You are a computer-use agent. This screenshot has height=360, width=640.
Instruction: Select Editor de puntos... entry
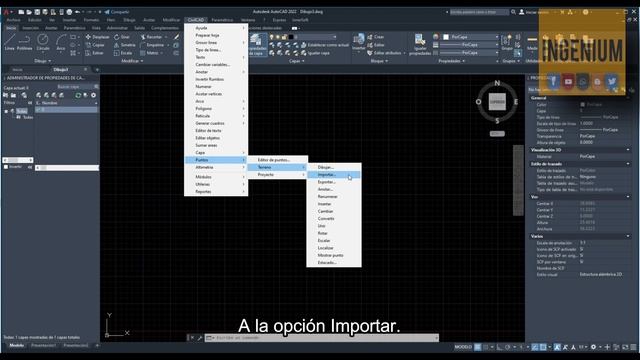click(278, 160)
